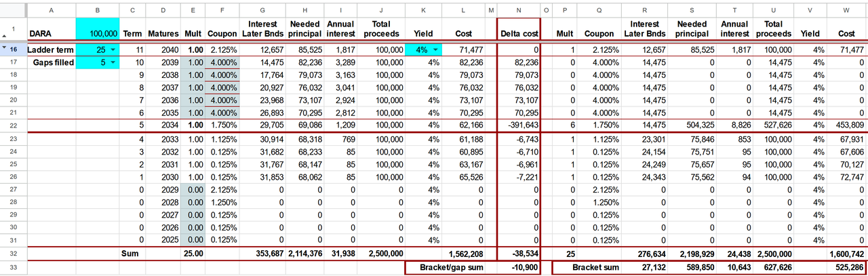
Task: Click the annual interest cell 1,209
Action: coord(340,125)
